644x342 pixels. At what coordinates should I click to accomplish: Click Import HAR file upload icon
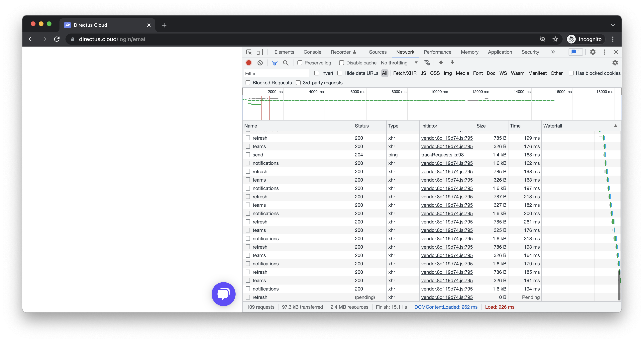[441, 63]
